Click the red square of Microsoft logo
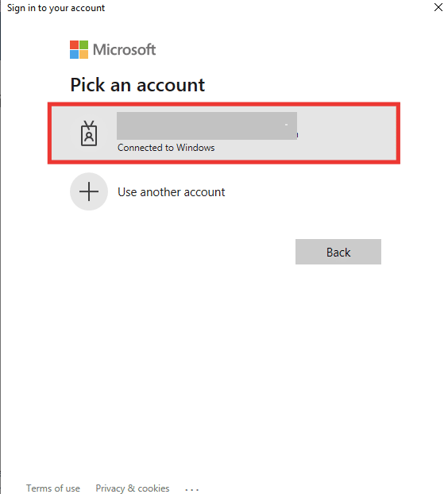This screenshot has height=494, width=448. (x=74, y=44)
